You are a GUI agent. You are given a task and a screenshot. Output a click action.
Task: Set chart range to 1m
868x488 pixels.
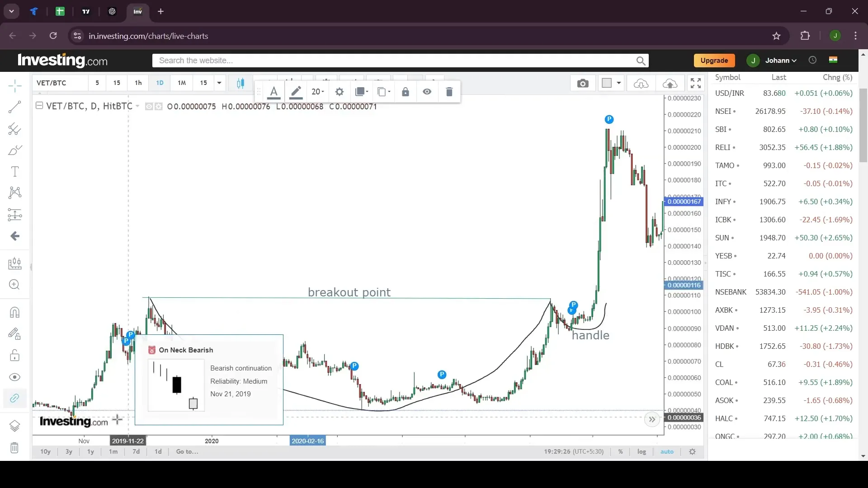(x=113, y=452)
